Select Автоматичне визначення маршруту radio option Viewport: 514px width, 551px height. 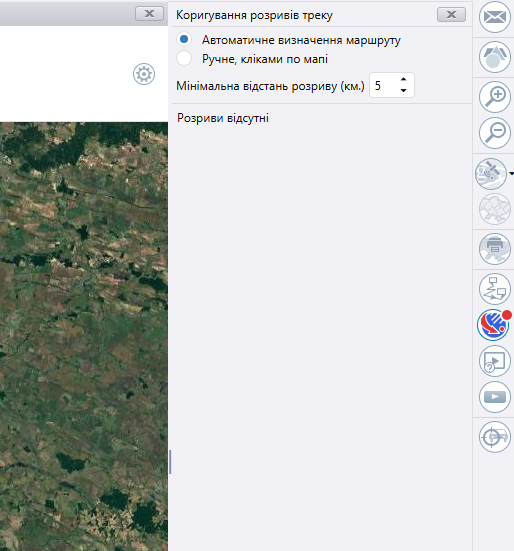pyautogui.click(x=184, y=39)
